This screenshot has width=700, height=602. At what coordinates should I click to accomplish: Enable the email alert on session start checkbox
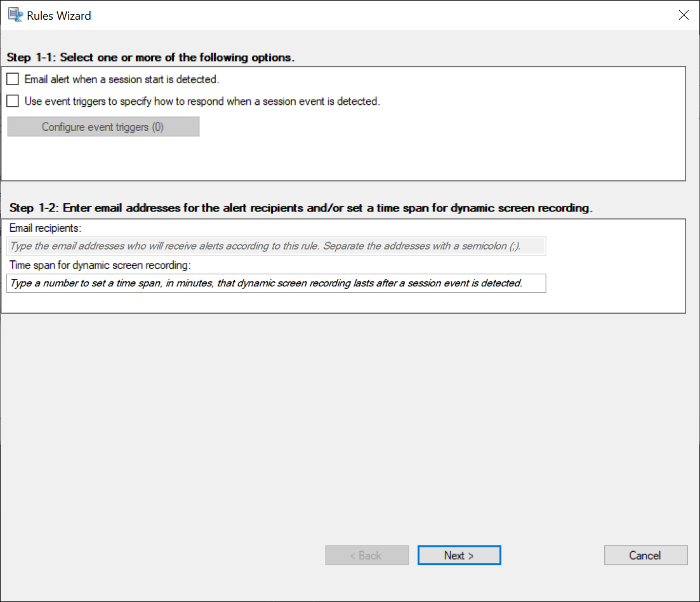(13, 80)
